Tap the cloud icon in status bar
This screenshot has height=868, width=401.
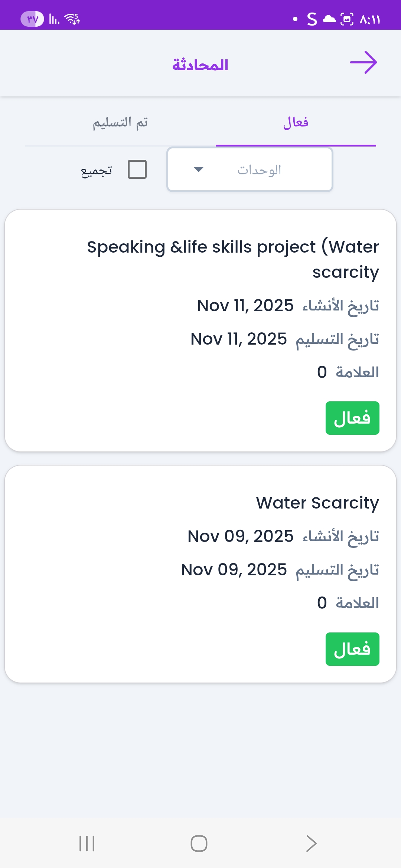point(329,19)
